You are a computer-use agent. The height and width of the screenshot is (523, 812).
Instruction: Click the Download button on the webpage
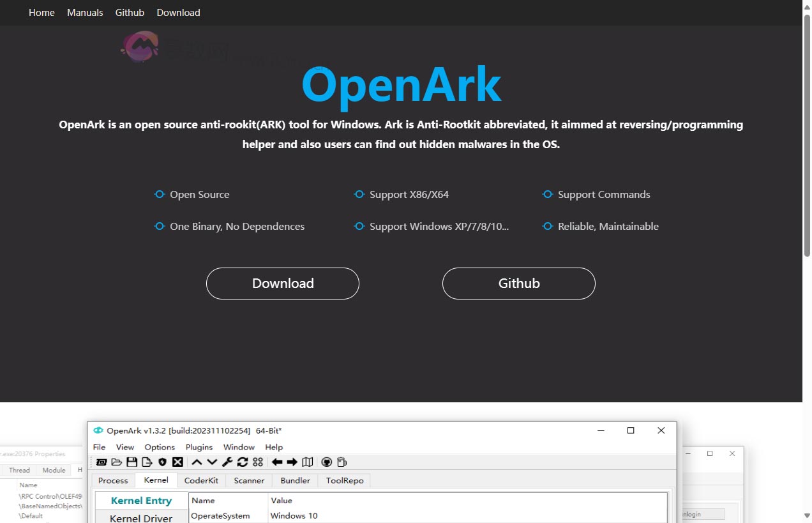click(282, 283)
